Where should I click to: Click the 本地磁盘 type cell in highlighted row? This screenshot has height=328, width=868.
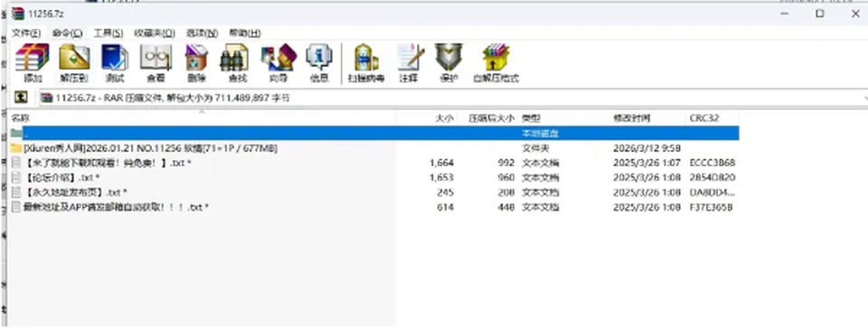[541, 134]
